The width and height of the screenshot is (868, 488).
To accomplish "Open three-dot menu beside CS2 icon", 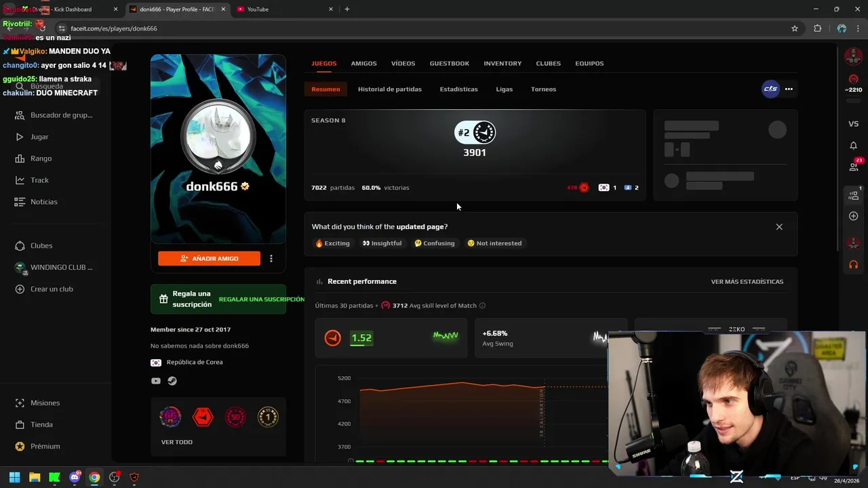I will tap(789, 89).
